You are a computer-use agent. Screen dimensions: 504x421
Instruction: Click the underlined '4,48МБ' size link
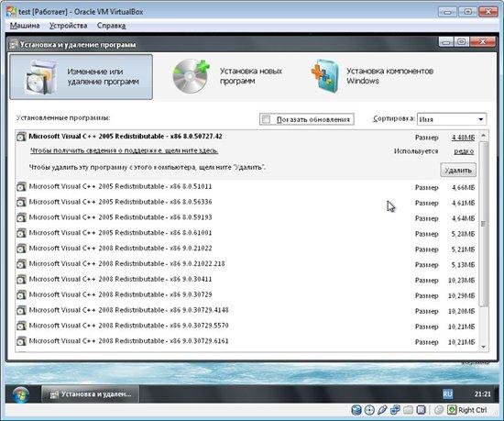pos(463,138)
